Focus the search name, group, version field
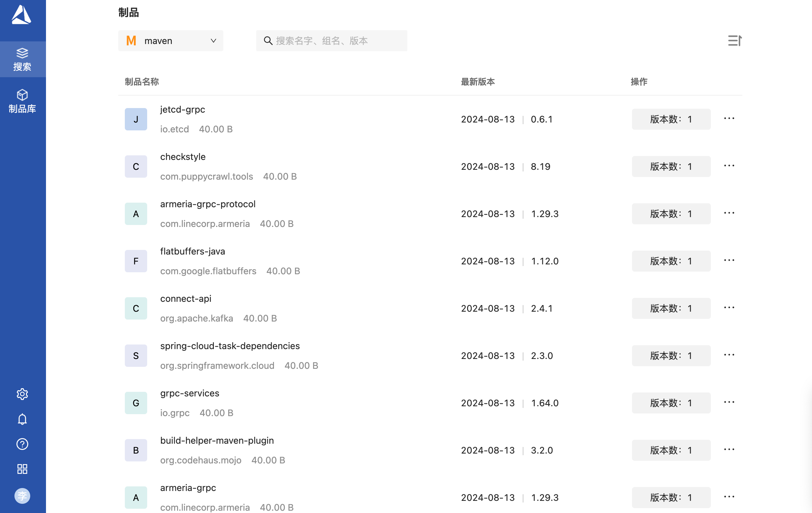Viewport: 812px width, 513px height. (331, 41)
